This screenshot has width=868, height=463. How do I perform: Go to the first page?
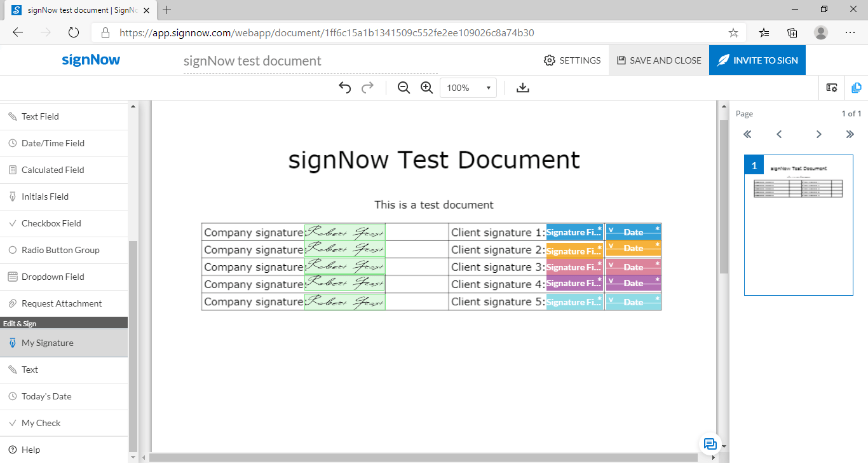tap(747, 134)
